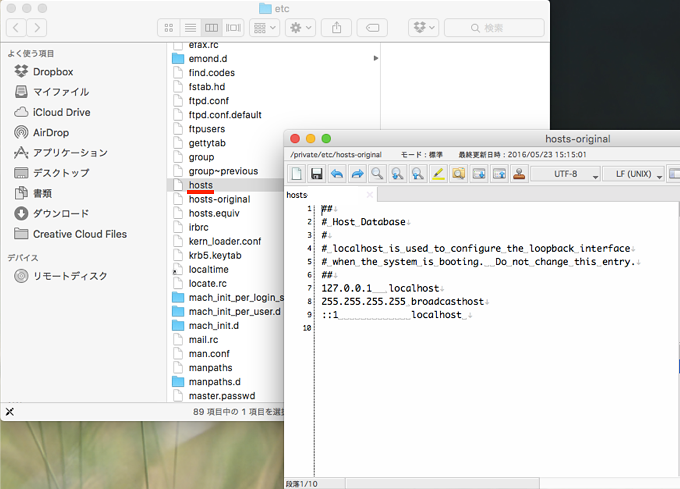
Task: Select the fstab.hd file
Action: point(207,87)
